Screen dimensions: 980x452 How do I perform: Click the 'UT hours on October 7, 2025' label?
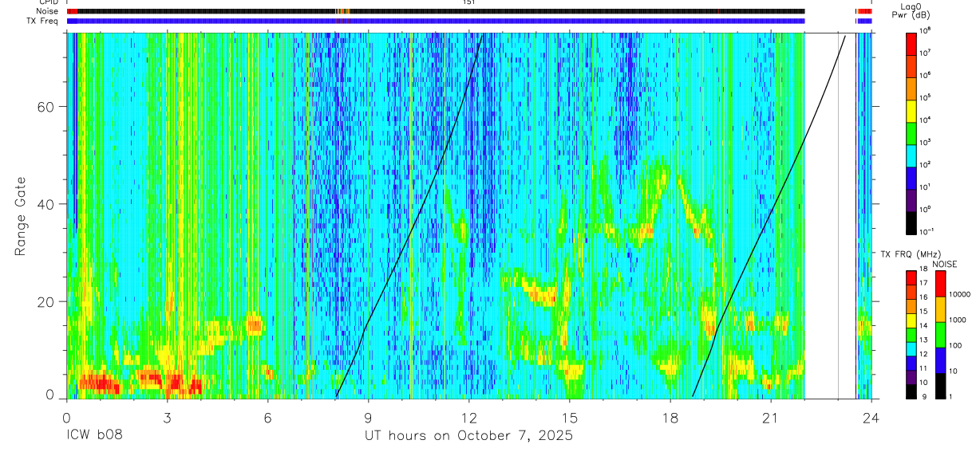tap(468, 436)
